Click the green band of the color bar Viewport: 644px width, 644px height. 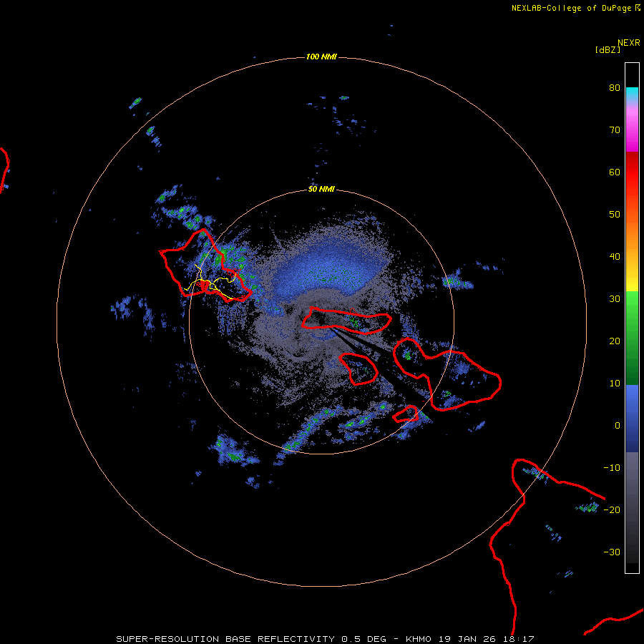pyautogui.click(x=632, y=338)
